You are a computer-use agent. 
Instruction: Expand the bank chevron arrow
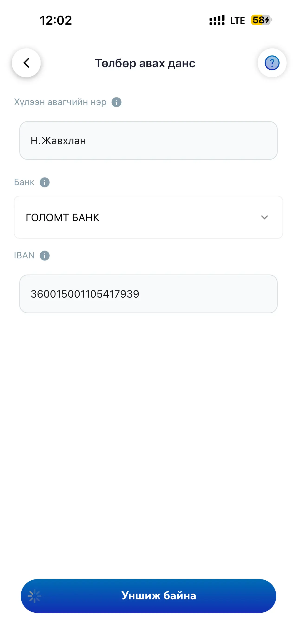click(x=265, y=217)
